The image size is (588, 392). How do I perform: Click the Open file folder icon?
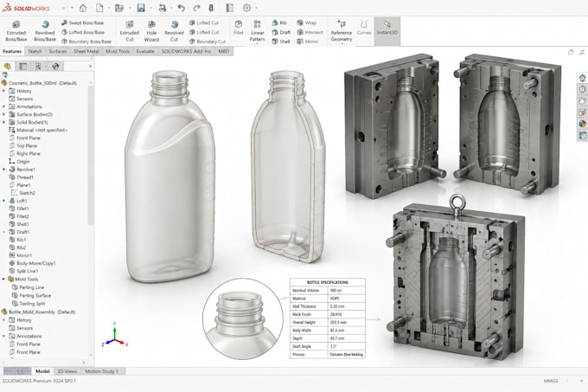[119, 8]
